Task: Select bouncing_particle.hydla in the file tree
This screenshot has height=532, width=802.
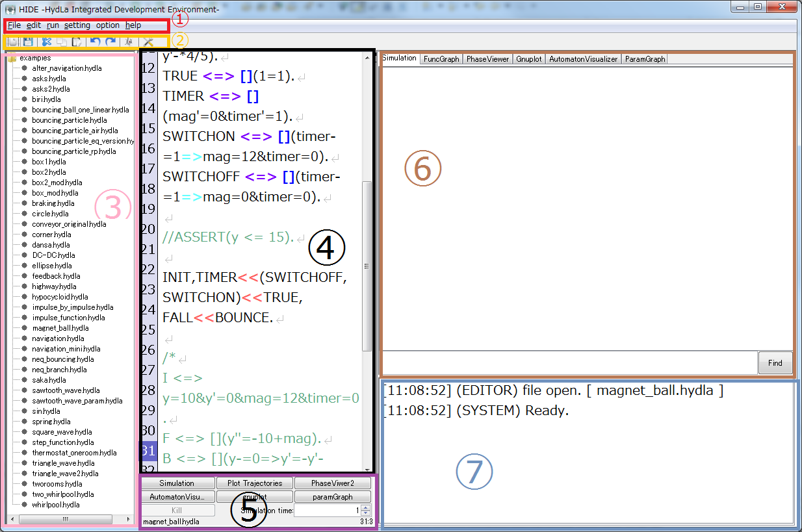Action: 69,120
